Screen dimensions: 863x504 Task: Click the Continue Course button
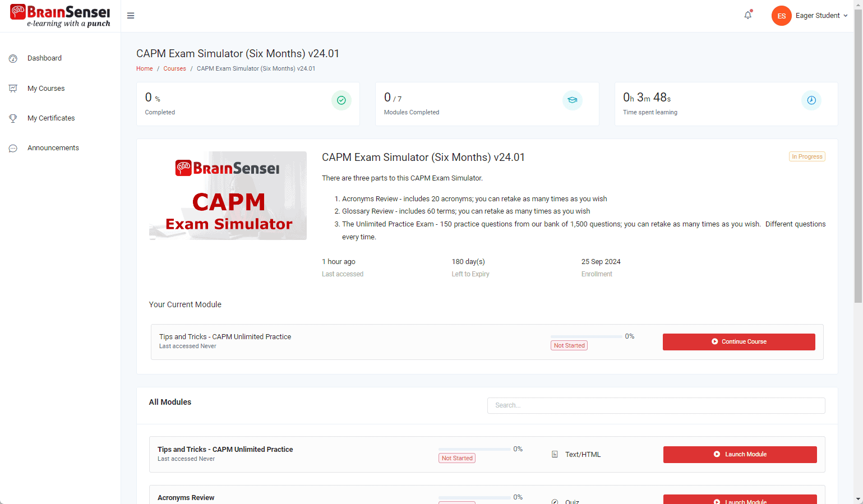739,342
